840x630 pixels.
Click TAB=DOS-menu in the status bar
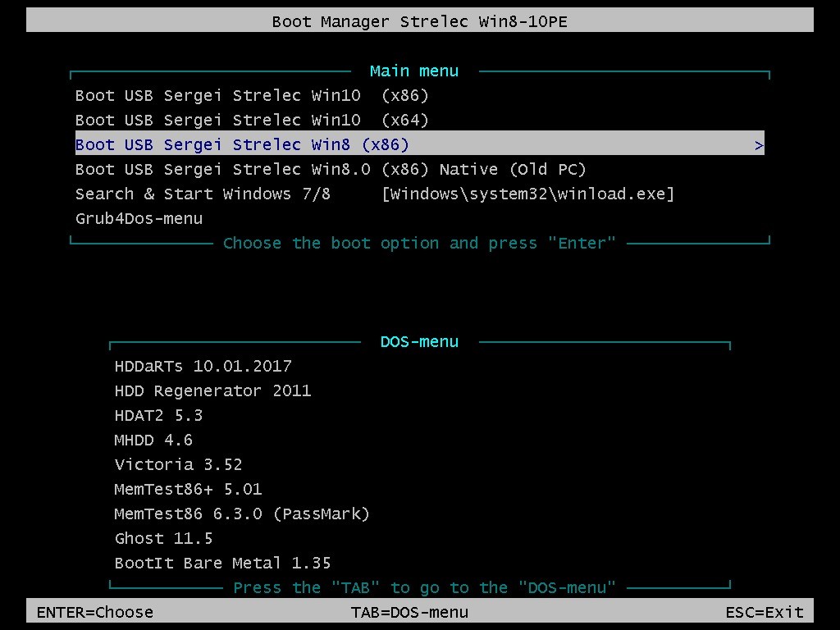[x=409, y=612]
